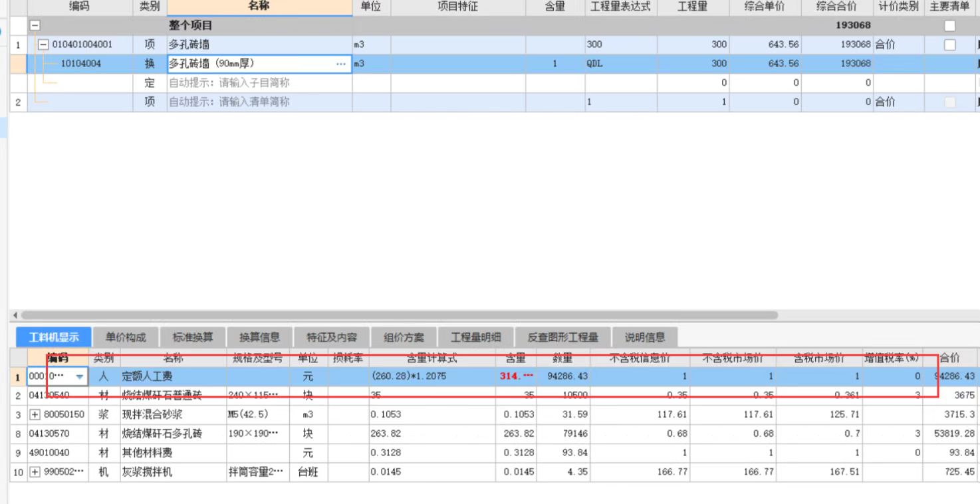
Task: Open the 工程量明细 tab
Action: 476,337
